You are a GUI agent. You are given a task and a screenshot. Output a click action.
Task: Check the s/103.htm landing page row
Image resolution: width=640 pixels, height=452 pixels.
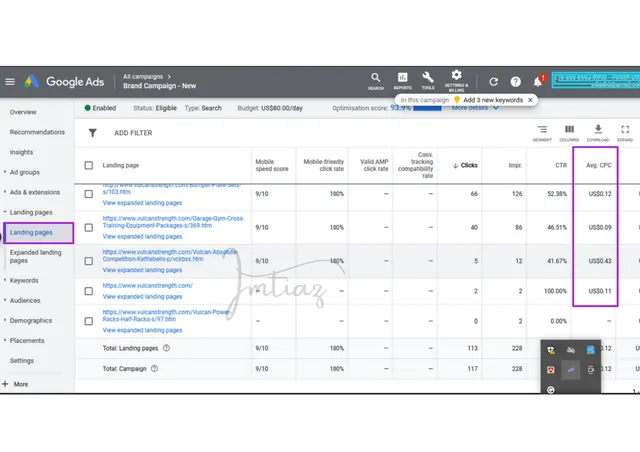89,194
